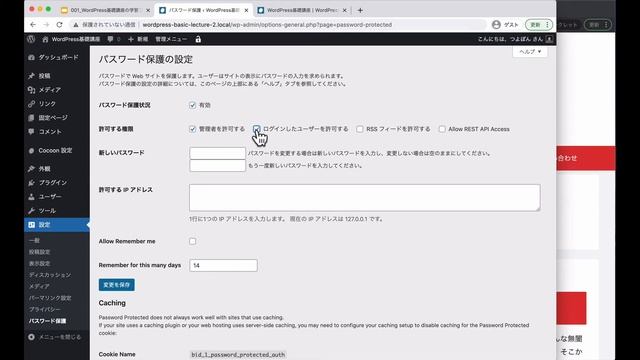Enable Allow Remember me checkbox
This screenshot has height=360, width=640.
point(193,241)
